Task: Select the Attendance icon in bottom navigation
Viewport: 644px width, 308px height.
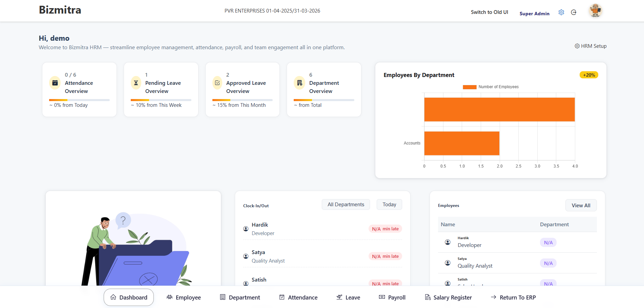Action: 282,297
